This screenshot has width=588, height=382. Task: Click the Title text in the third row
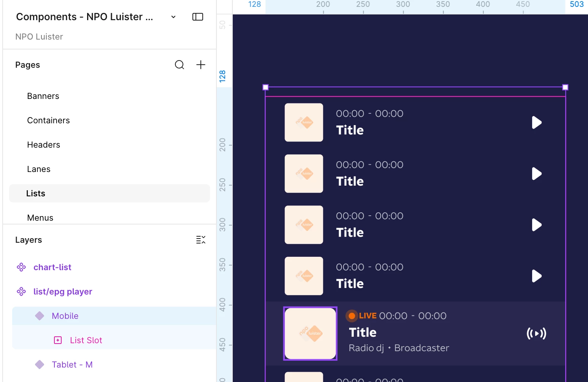click(x=350, y=232)
